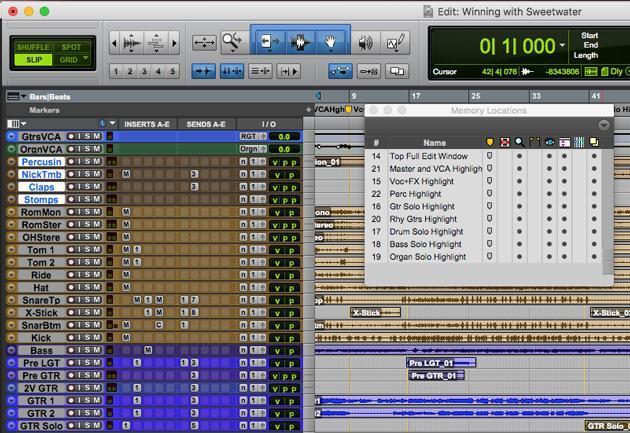The width and height of the screenshot is (630, 433).
Task: Select the Zoomer magnifier tool
Action: coord(232,42)
